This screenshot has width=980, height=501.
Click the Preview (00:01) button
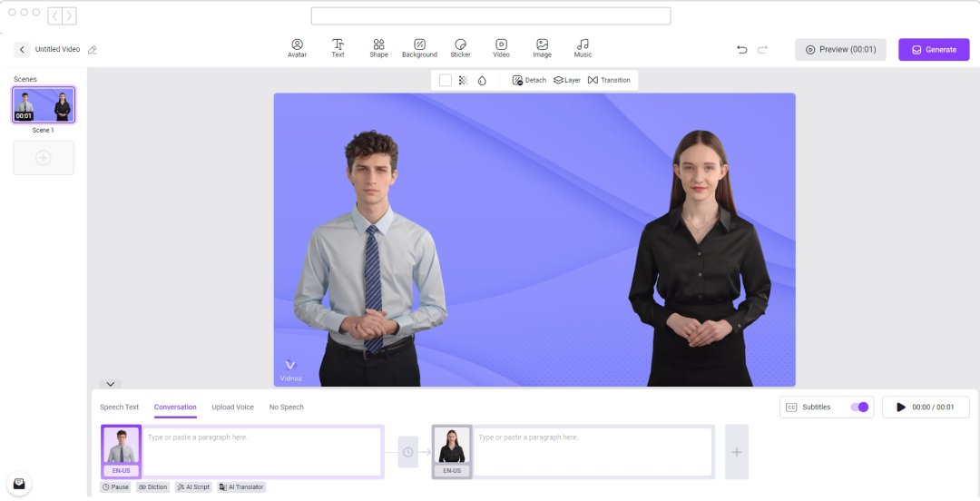(840, 49)
